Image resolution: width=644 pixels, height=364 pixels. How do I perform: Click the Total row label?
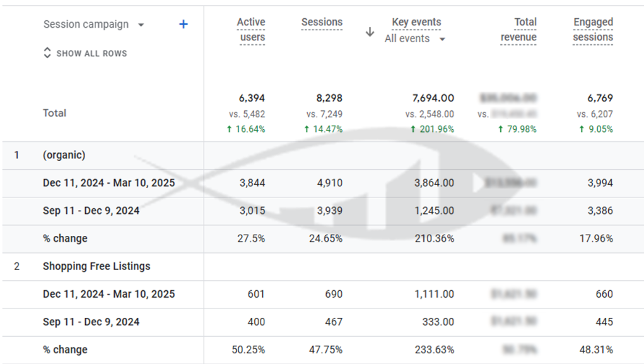tap(54, 113)
